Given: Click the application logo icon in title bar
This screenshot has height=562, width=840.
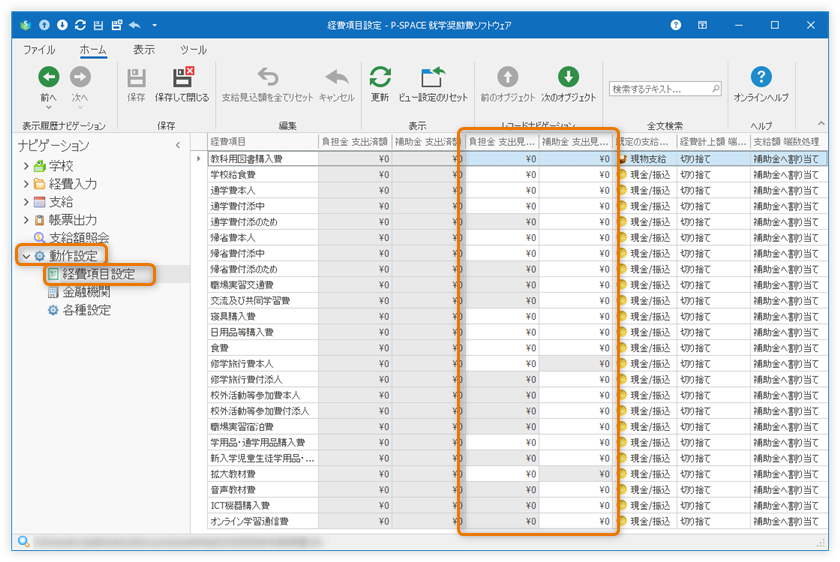Looking at the screenshot, I should pyautogui.click(x=25, y=25).
